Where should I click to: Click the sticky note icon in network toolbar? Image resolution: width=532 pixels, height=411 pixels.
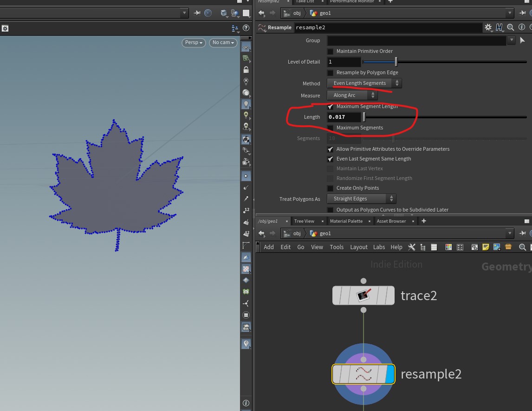tap(486, 247)
